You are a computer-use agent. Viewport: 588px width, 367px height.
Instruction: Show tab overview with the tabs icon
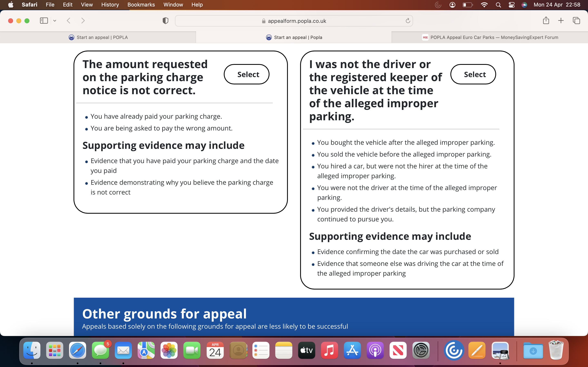pos(576,20)
